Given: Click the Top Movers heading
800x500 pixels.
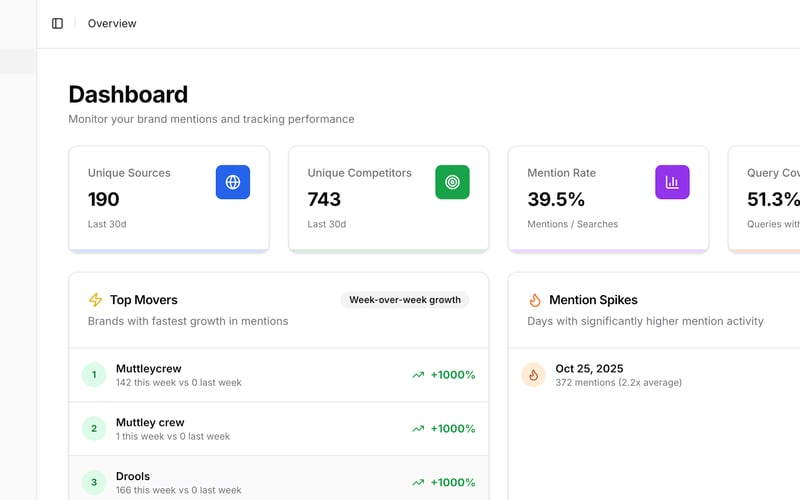Looking at the screenshot, I should [x=144, y=300].
